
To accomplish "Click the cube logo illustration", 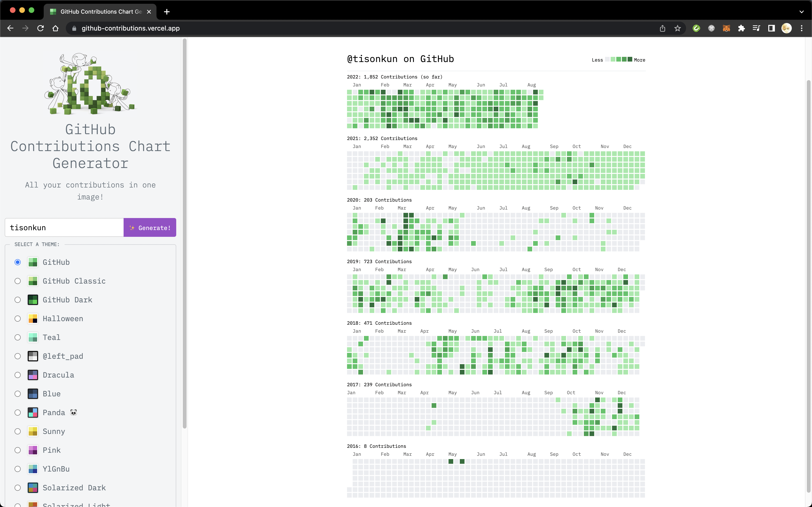I will tap(90, 83).
